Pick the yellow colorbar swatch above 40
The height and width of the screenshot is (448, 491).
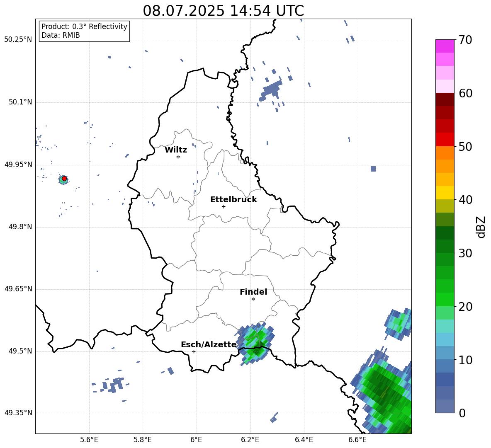click(x=445, y=193)
